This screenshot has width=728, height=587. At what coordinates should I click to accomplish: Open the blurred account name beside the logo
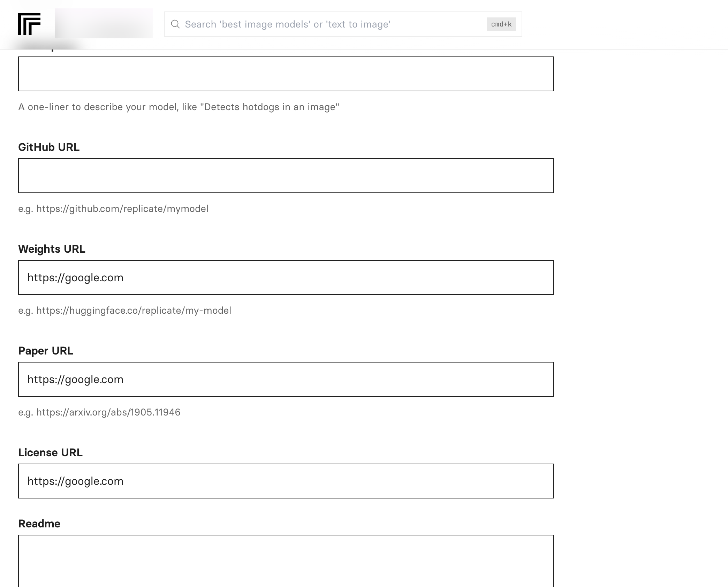pos(104,23)
